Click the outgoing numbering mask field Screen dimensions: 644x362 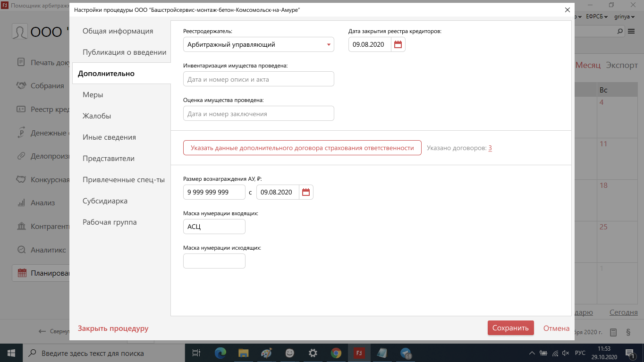pyautogui.click(x=214, y=261)
